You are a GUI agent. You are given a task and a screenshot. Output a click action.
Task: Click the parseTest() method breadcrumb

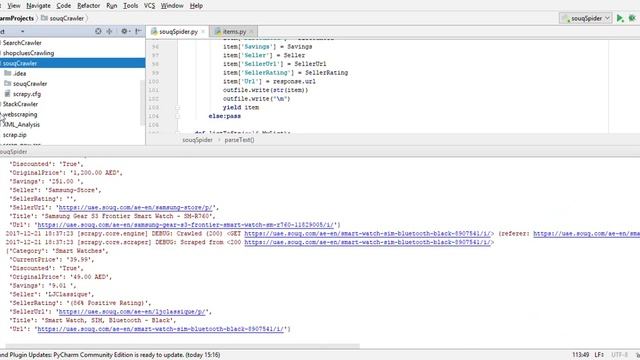click(239, 140)
